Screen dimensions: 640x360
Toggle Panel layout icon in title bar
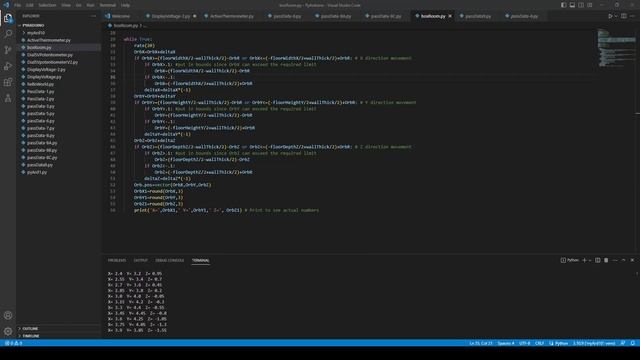[572, 5]
